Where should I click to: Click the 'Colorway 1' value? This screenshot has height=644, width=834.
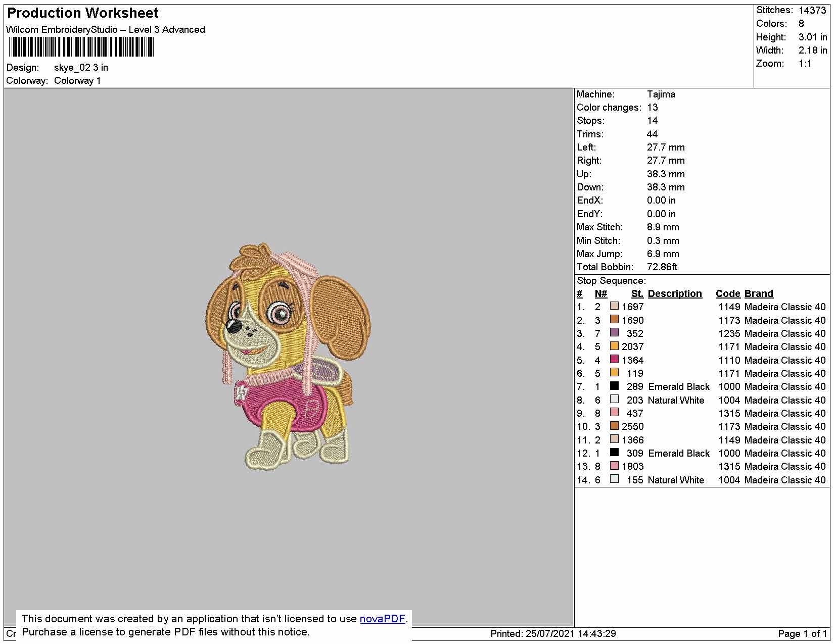coord(77,81)
